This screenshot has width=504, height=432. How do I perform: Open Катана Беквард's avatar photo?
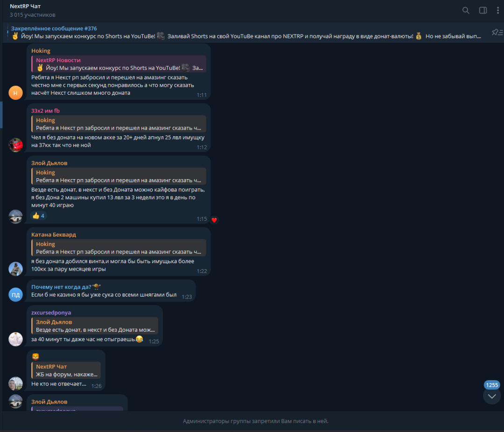15,269
